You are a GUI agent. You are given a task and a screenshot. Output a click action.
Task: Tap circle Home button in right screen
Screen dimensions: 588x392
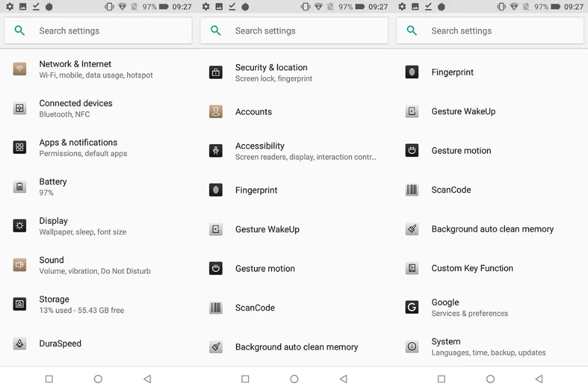point(490,379)
